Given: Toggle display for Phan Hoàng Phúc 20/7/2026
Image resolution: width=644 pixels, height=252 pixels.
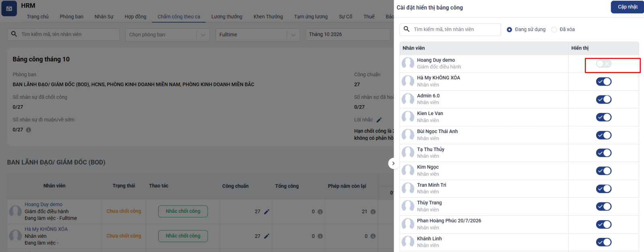Looking at the screenshot, I should click(x=604, y=224).
